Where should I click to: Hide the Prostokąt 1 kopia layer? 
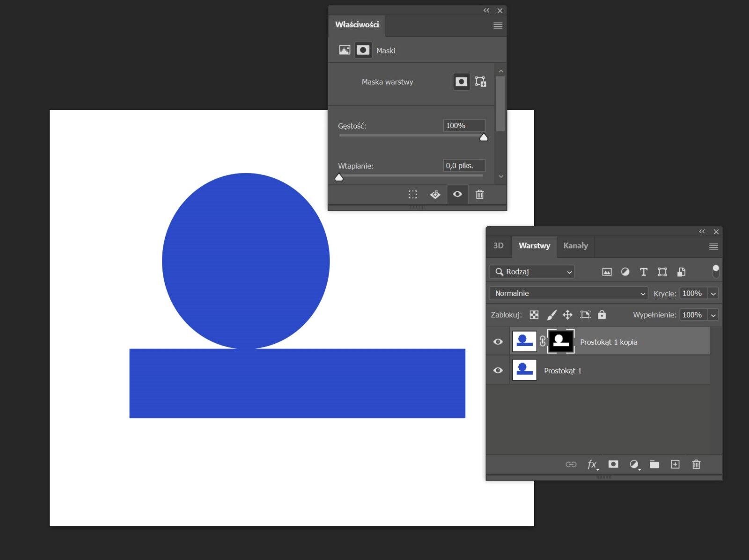(x=498, y=342)
